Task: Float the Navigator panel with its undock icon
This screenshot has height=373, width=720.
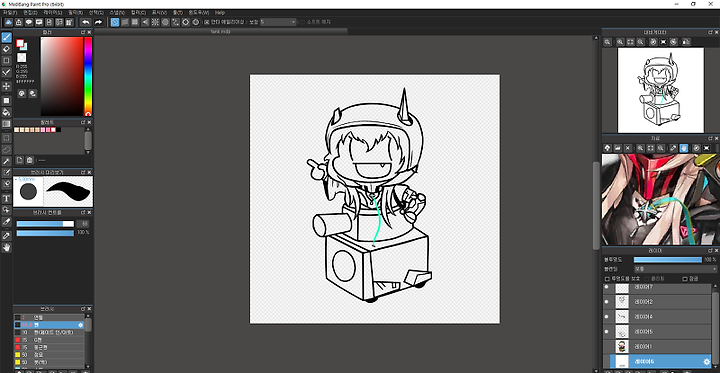Action: click(710, 32)
